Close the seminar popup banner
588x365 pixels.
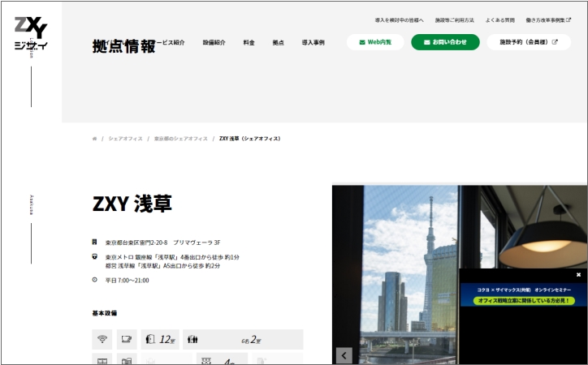578,275
